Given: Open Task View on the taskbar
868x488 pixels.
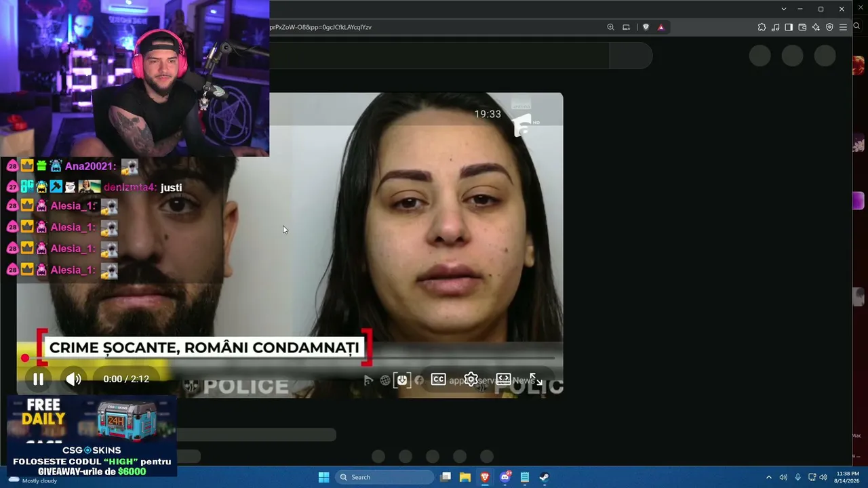Looking at the screenshot, I should click(x=446, y=477).
